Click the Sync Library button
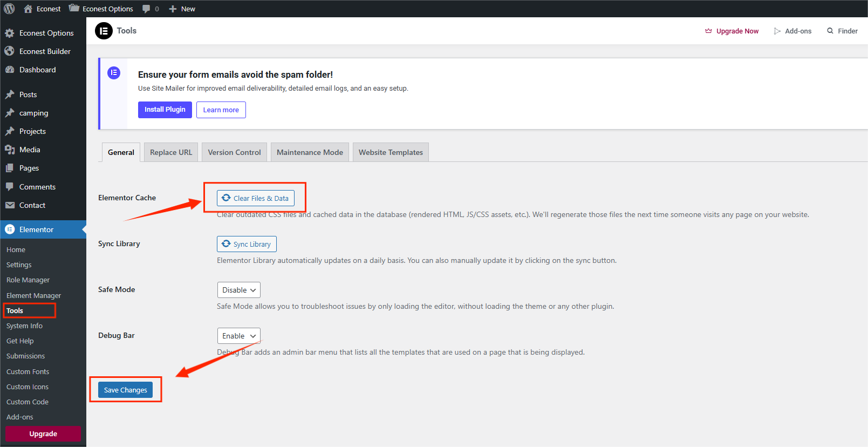This screenshot has height=447, width=868. (x=247, y=244)
